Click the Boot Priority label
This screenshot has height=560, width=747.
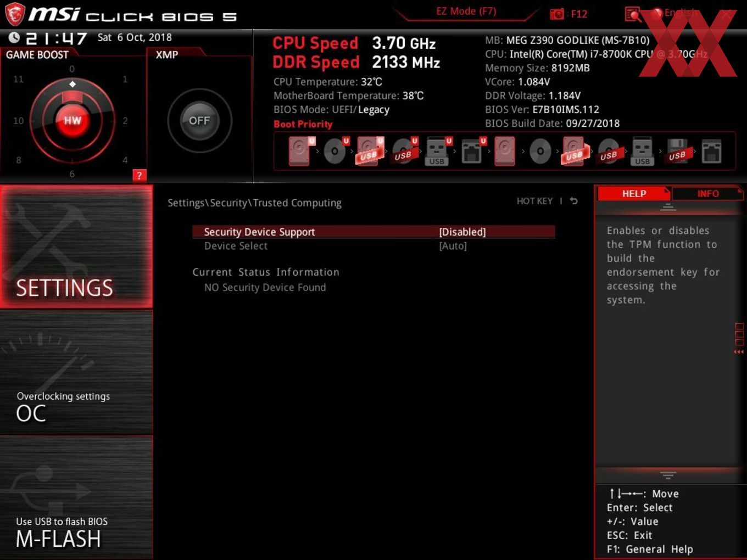coord(303,124)
